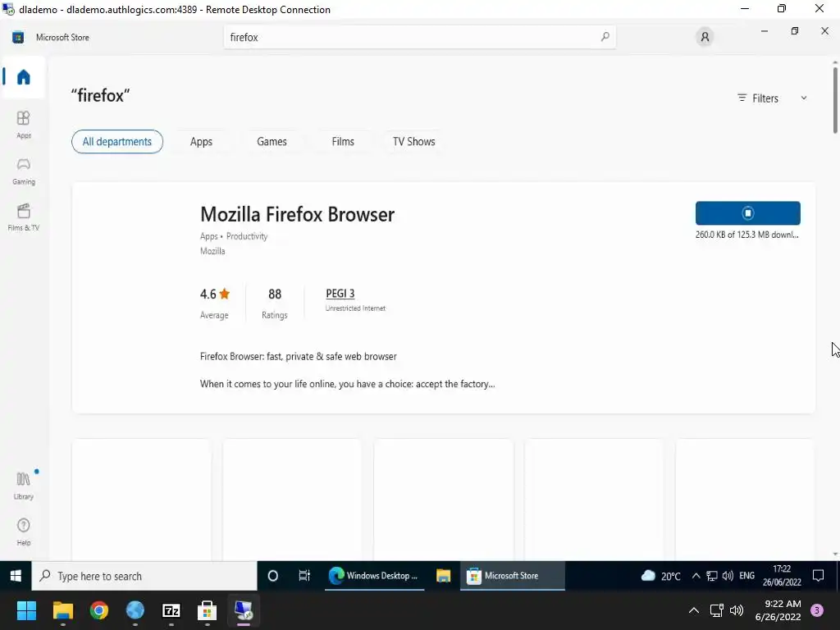Screen dimensions: 840x630
Task: Click the remote network tray icon
Action: (x=711, y=576)
